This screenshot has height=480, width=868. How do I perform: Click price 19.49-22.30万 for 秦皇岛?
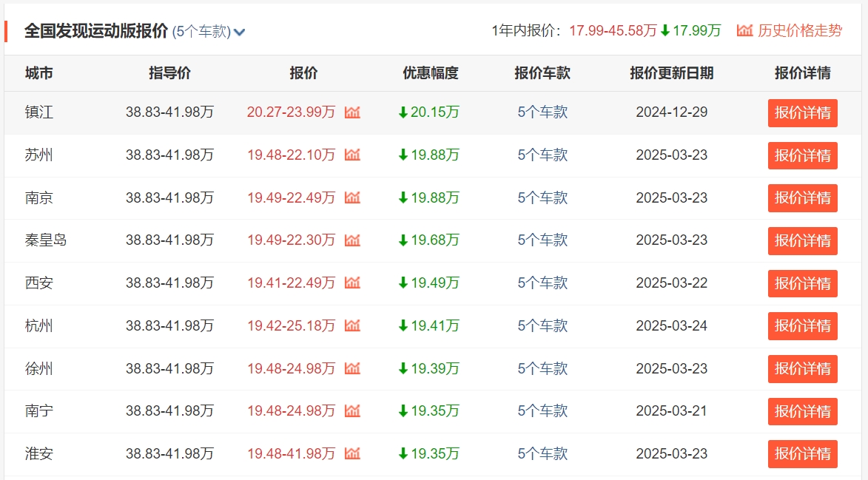coord(291,240)
